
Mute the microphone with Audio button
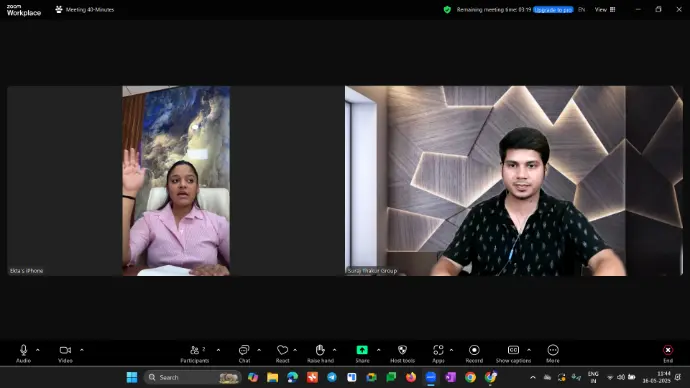point(23,353)
